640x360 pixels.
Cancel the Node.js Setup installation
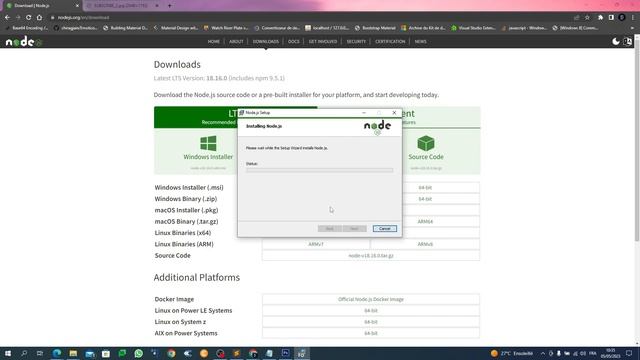384,229
